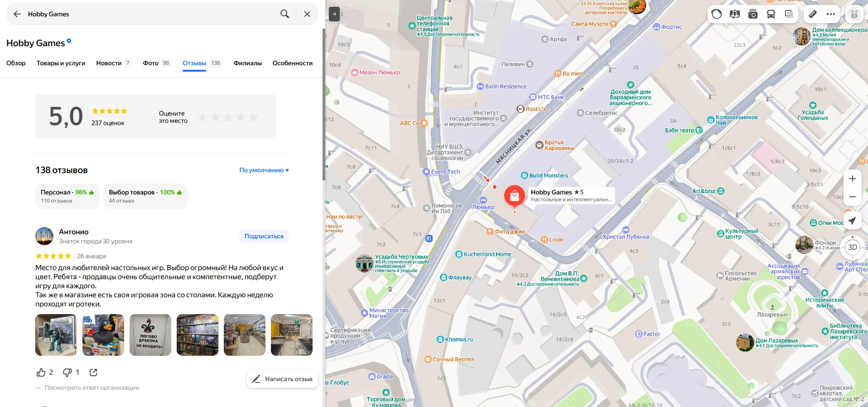Expand Посмотреть ответ организации
This screenshot has width=868, height=407.
coord(92,388)
